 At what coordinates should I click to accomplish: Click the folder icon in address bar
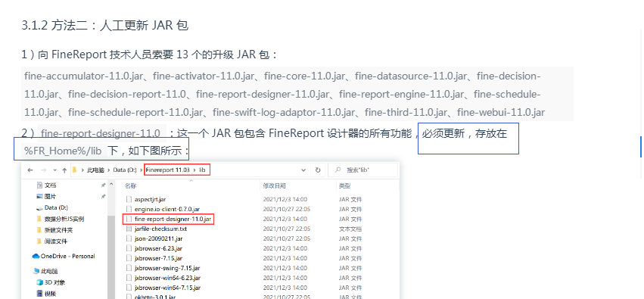click(x=74, y=170)
